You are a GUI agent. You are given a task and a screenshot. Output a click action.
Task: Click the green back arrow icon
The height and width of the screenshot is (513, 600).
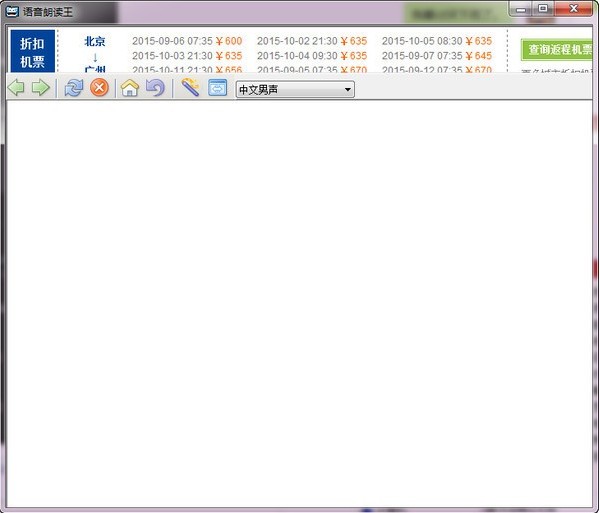coord(16,88)
